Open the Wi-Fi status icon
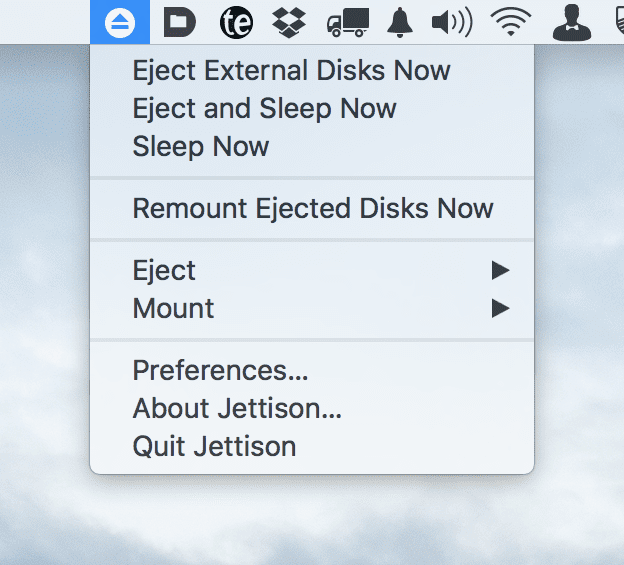The image size is (624, 565). (x=511, y=22)
